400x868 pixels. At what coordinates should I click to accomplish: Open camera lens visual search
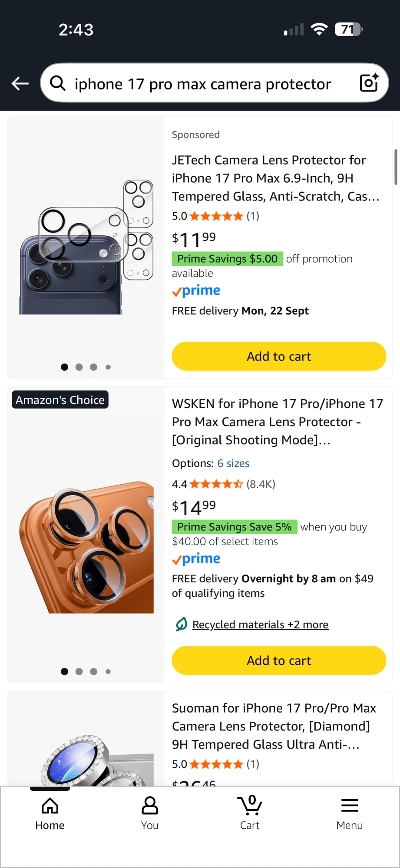(369, 83)
